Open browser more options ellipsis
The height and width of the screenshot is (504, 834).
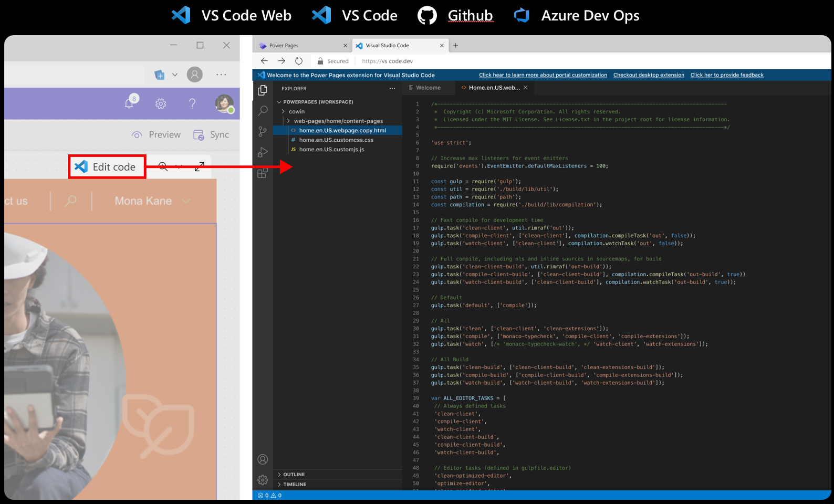221,75
